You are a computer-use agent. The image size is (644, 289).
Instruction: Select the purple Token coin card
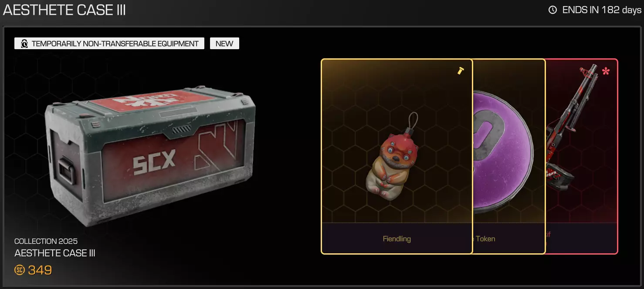(x=509, y=156)
